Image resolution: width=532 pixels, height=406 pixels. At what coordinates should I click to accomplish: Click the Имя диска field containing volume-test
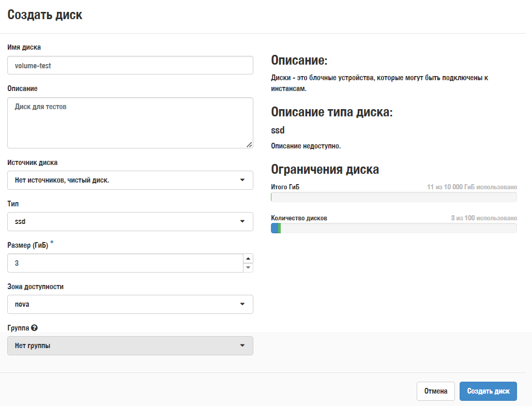(x=130, y=66)
